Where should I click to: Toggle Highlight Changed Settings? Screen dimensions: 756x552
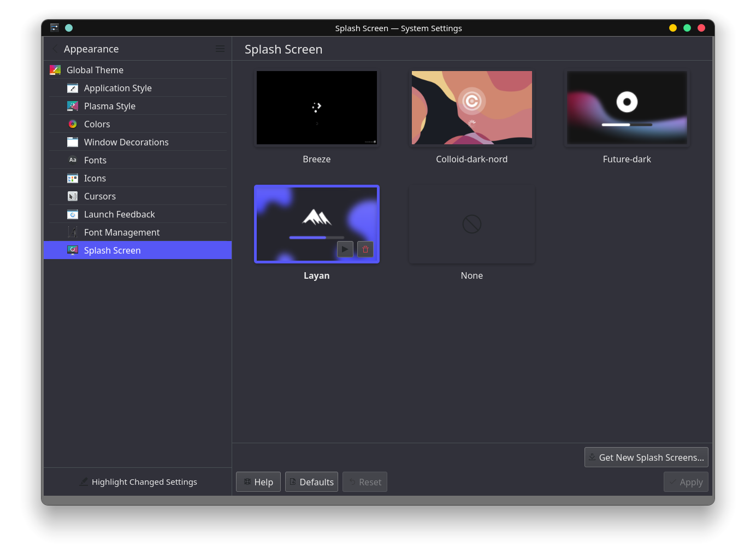click(x=138, y=481)
